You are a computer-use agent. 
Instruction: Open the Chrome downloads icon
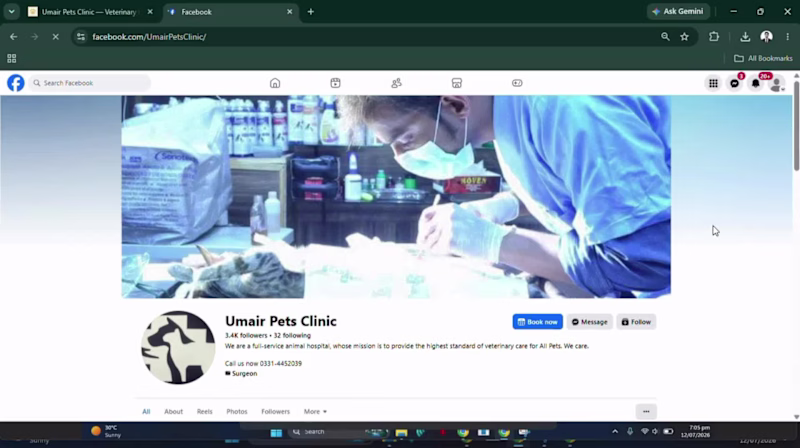745,37
